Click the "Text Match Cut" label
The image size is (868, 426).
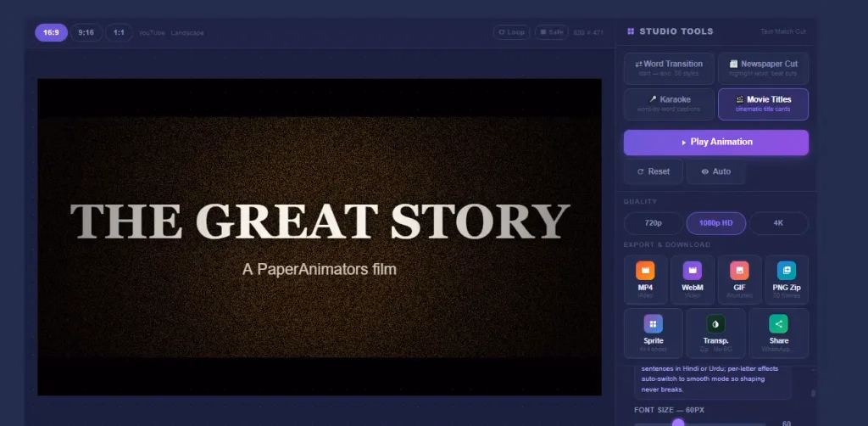click(782, 31)
